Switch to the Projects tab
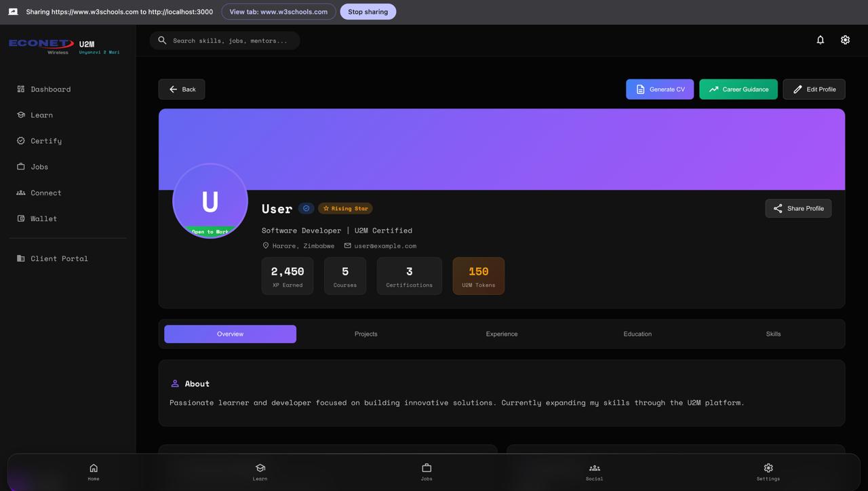 pyautogui.click(x=366, y=334)
